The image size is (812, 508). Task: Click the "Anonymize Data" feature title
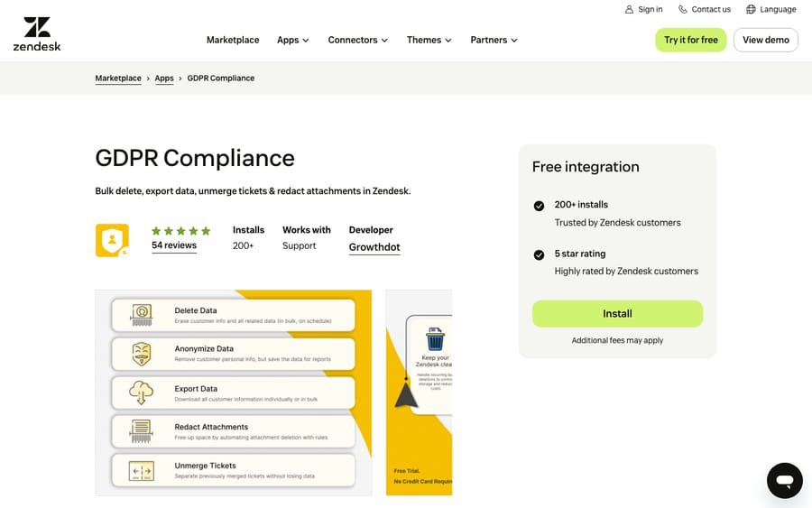tap(204, 349)
